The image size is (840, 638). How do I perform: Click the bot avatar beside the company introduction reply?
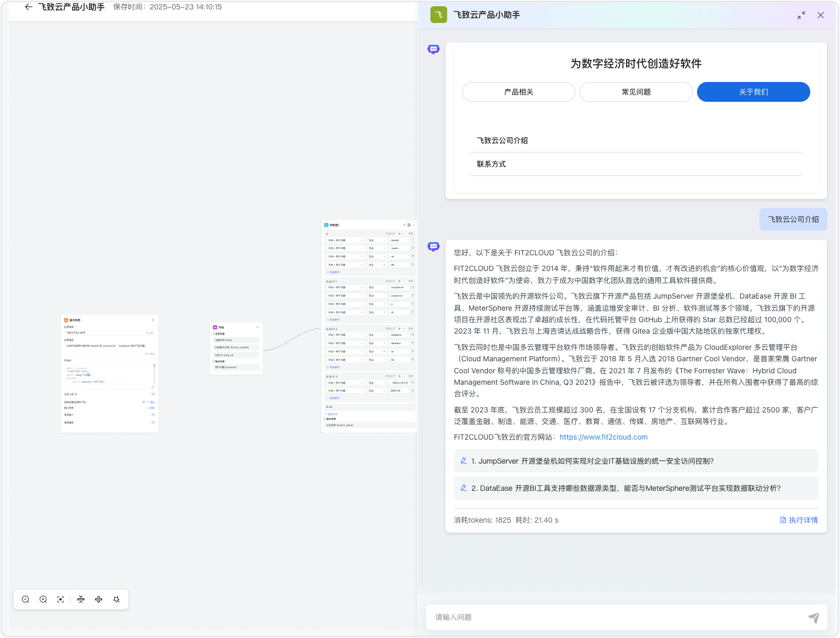pos(434,246)
